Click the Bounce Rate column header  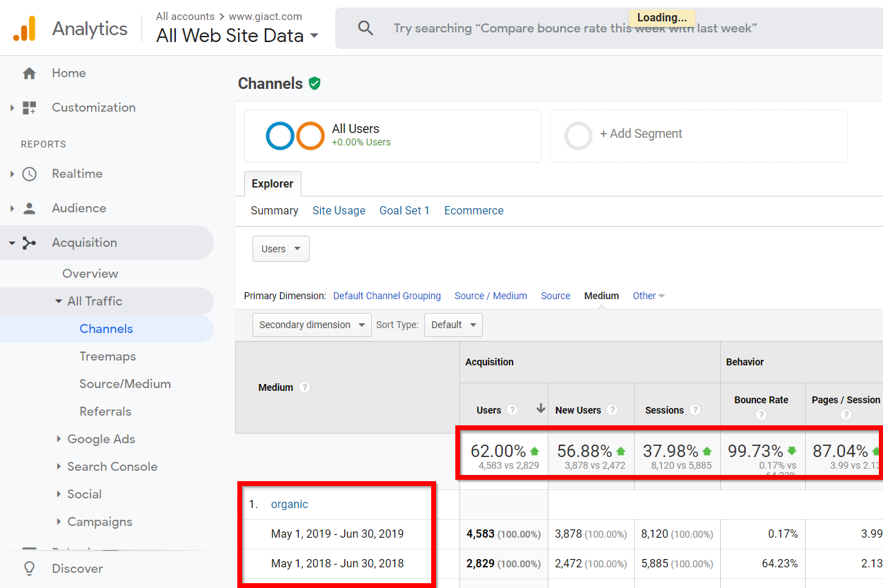761,400
